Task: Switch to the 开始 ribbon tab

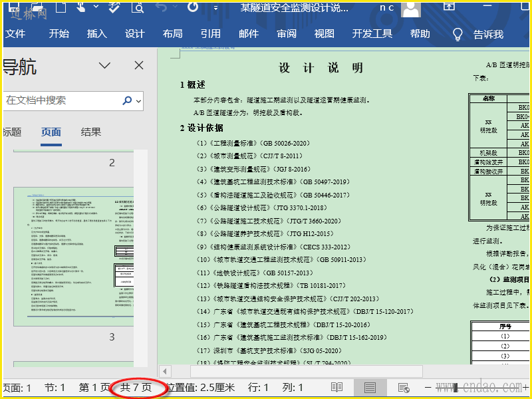Action: point(59,34)
